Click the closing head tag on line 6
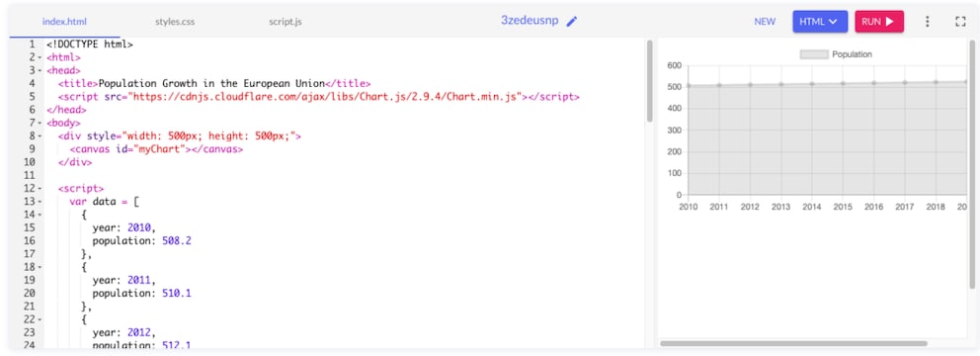980x356 pixels. click(x=66, y=110)
